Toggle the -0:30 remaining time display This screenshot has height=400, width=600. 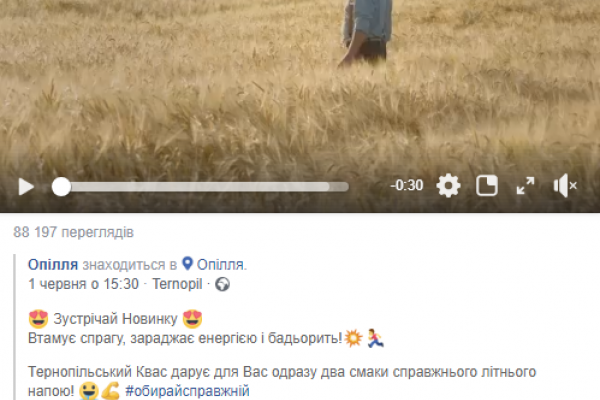(x=406, y=186)
